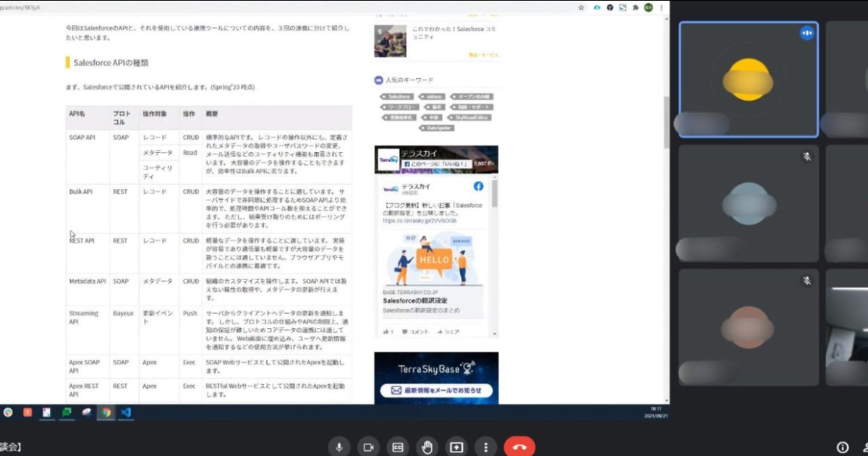Open the Chrome three-dot menu
This screenshot has width=868, height=456.
[x=661, y=7]
